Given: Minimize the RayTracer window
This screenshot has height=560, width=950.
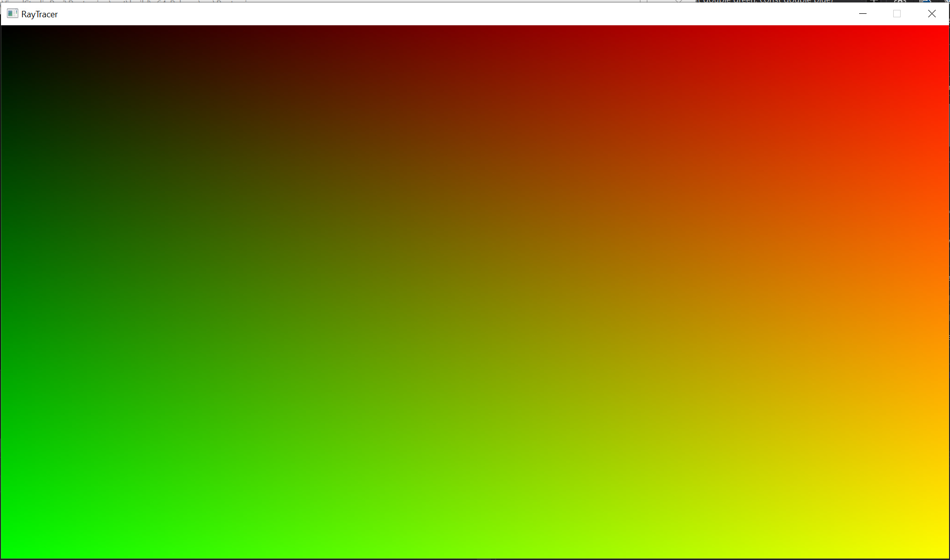Looking at the screenshot, I should (863, 14).
